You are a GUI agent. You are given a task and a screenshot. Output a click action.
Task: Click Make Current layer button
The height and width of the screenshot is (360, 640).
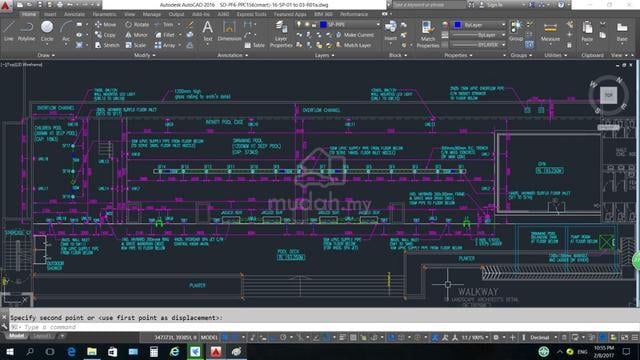pos(355,35)
